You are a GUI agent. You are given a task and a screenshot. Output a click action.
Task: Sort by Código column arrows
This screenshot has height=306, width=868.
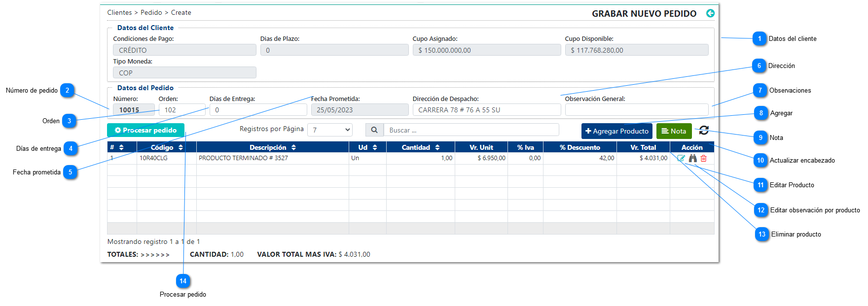click(x=181, y=147)
